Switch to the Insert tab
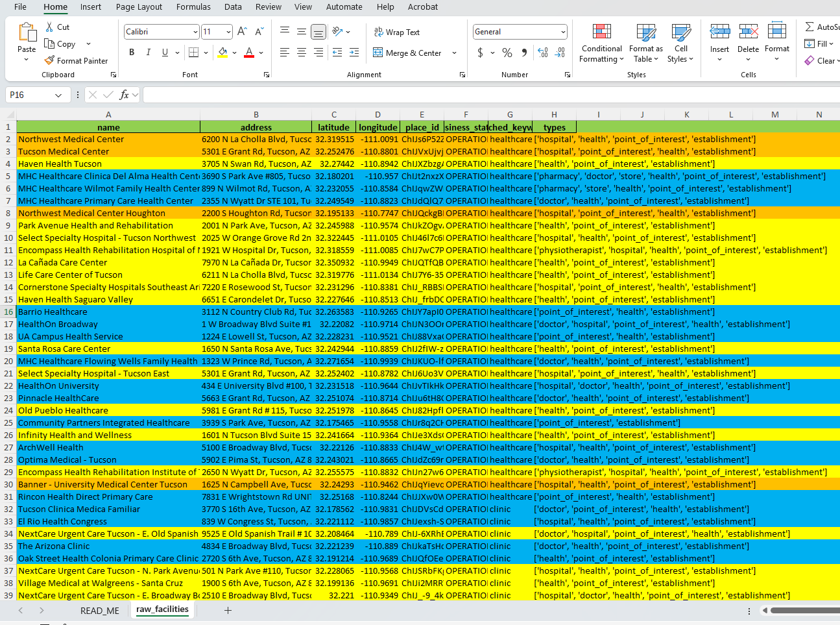840x625 pixels. point(91,7)
